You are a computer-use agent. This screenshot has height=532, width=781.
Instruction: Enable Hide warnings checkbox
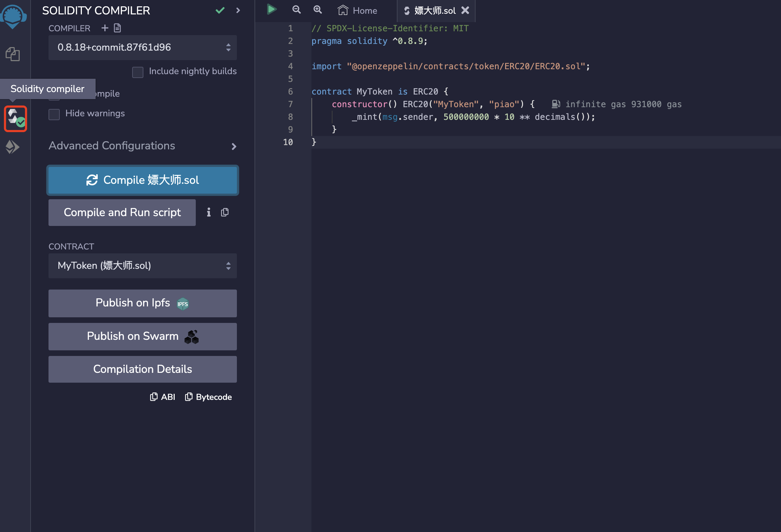click(54, 114)
